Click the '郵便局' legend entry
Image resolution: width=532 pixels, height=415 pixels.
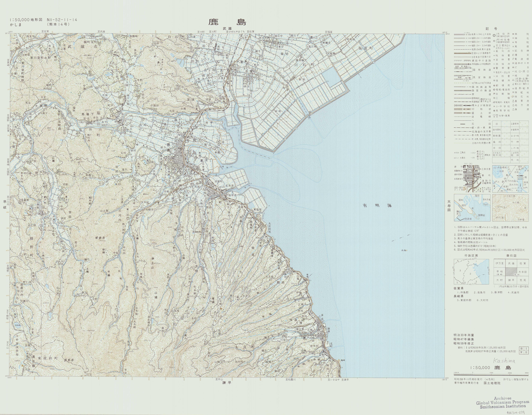(x=502, y=86)
